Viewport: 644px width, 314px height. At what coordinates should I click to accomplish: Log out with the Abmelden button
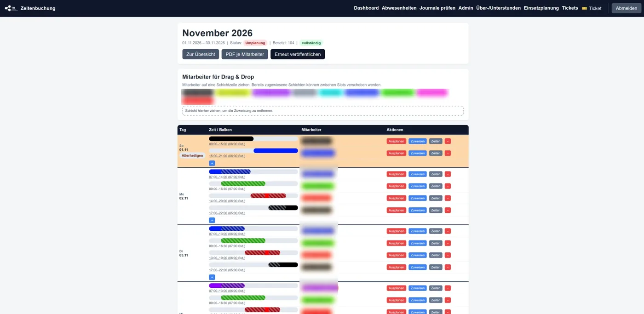coord(626,8)
